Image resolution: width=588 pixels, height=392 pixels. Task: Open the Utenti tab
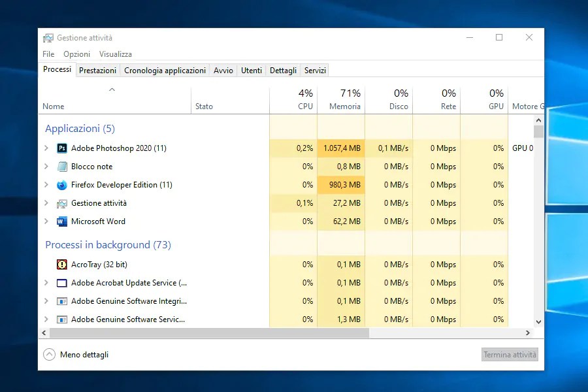click(x=252, y=71)
